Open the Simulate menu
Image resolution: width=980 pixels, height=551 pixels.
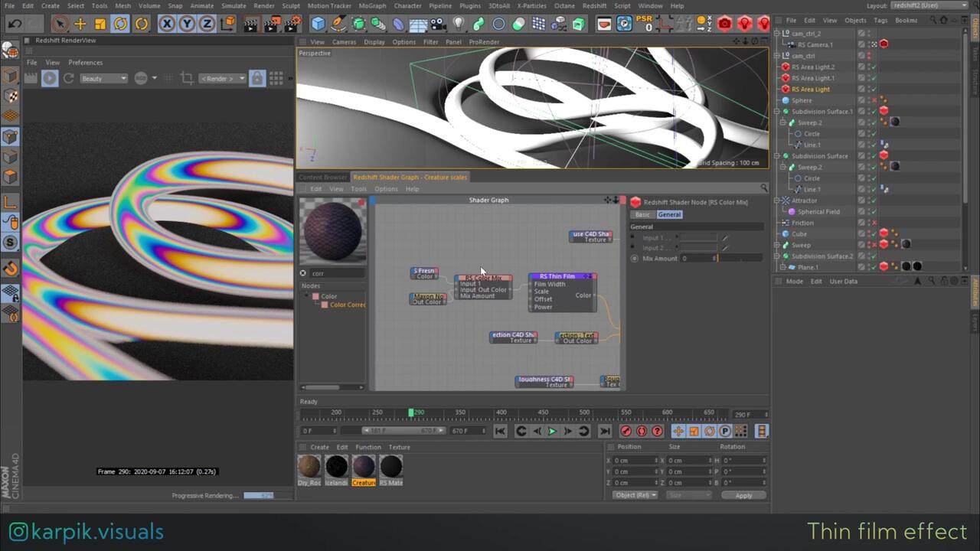click(234, 5)
